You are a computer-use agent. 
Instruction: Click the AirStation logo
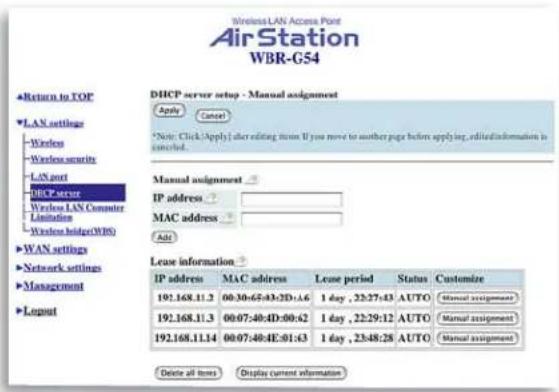(x=284, y=37)
